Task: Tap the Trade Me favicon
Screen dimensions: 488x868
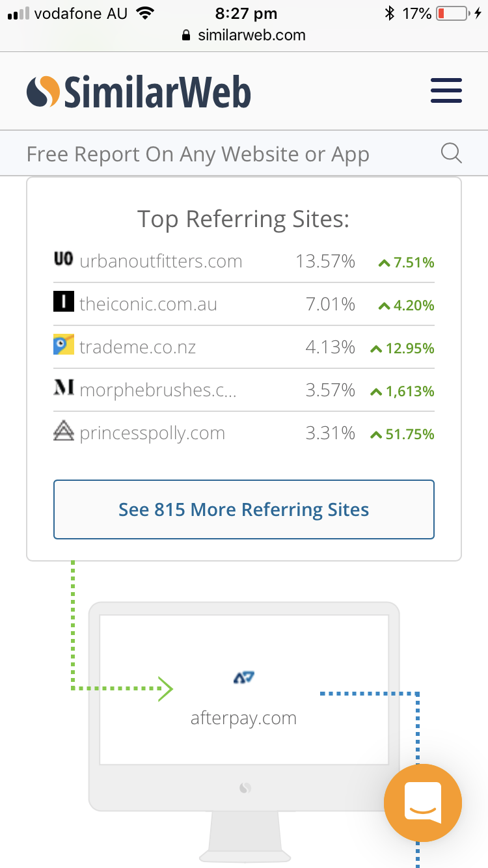Action: [x=63, y=345]
